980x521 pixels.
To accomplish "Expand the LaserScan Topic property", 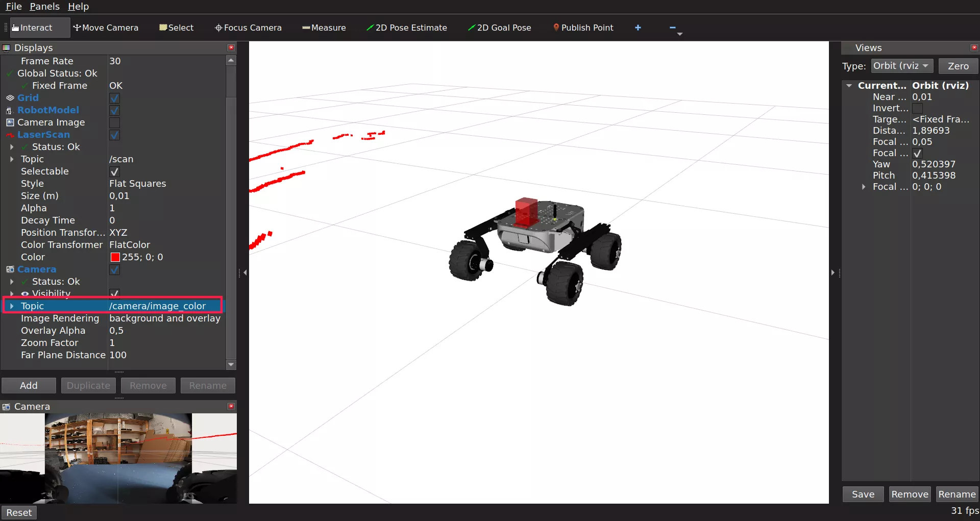I will pyautogui.click(x=12, y=159).
